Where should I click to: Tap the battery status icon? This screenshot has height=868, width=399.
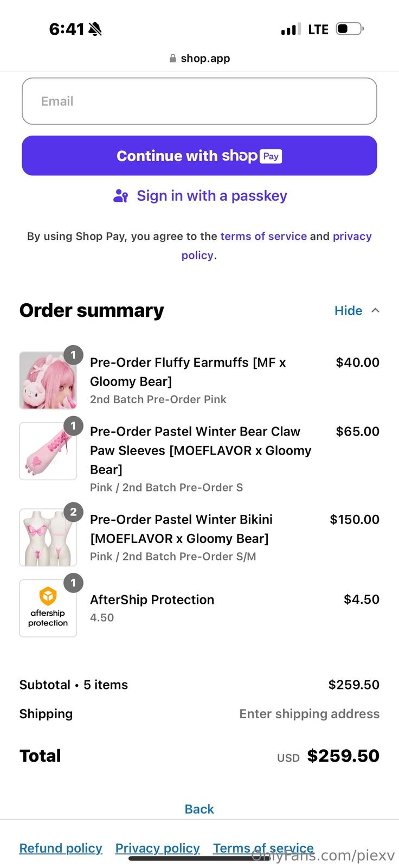349,29
